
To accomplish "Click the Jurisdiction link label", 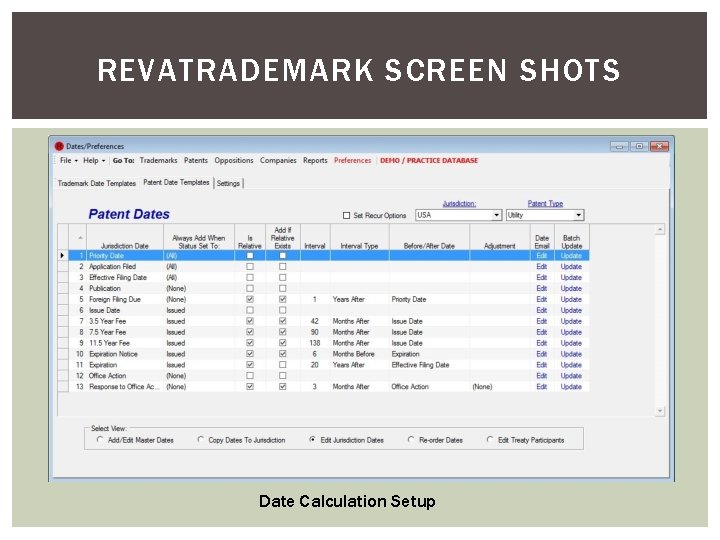I will coord(459,203).
